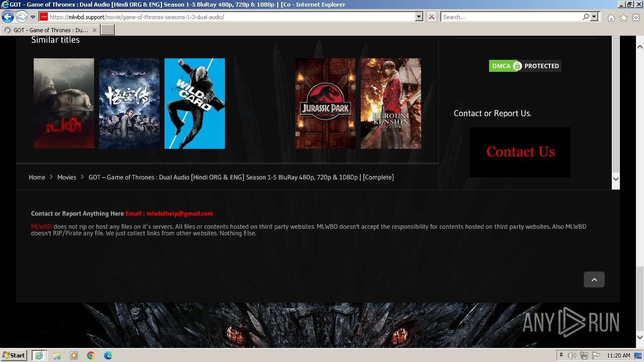Open the Windows Start menu
This screenshot has height=362, width=644.
(14, 355)
